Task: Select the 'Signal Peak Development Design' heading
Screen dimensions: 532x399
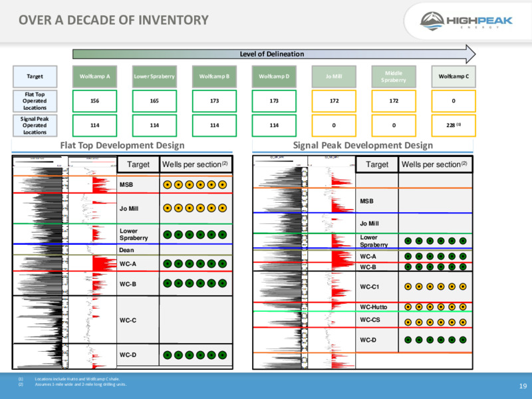Action: pos(362,145)
